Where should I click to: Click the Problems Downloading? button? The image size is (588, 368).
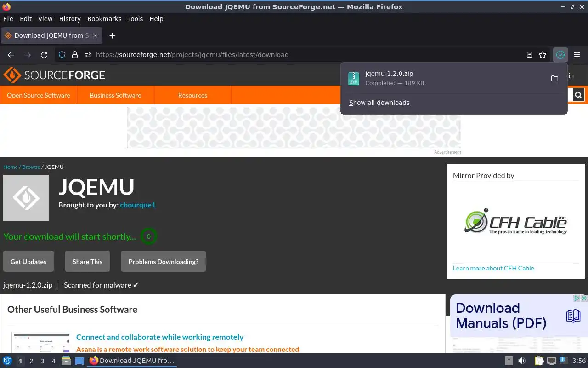point(164,261)
